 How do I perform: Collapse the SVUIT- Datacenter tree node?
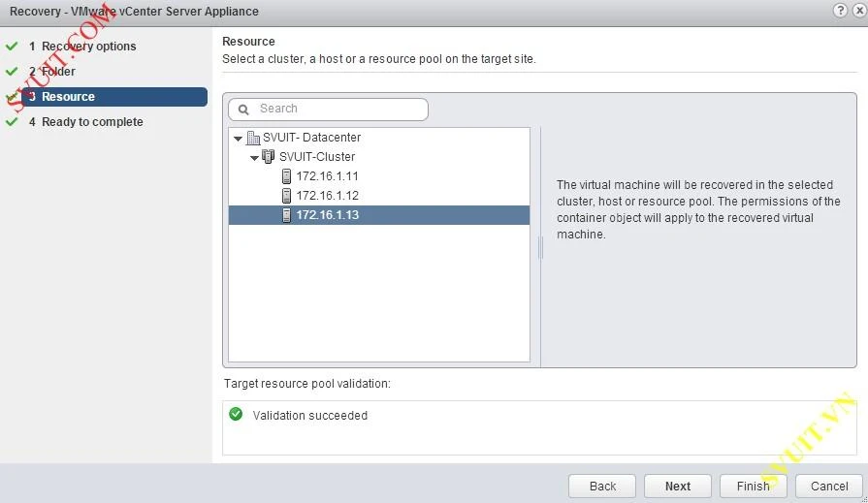click(238, 139)
